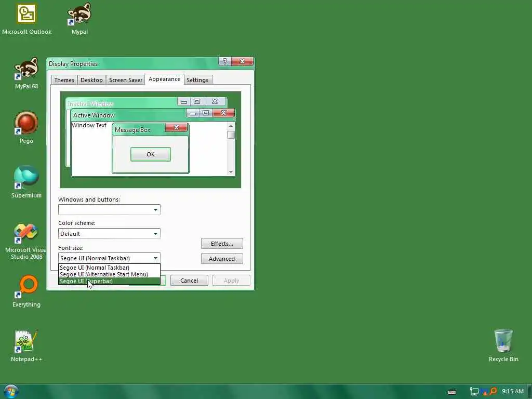Click the preview scrollbar up arrow
Image resolution: width=532 pixels, height=399 pixels.
(231, 126)
